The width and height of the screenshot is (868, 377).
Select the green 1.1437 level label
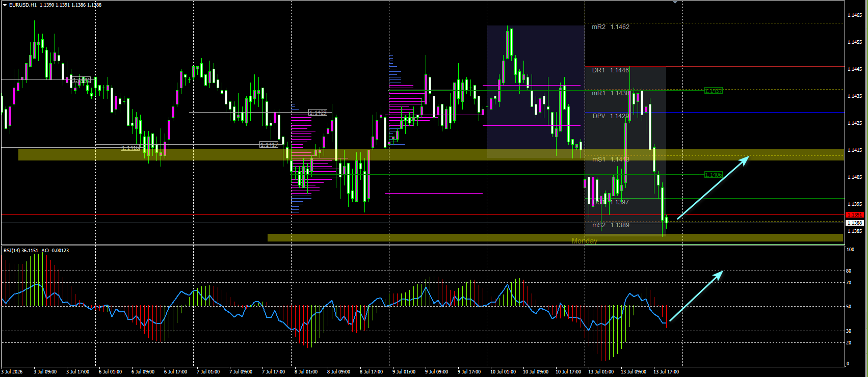[x=714, y=91]
